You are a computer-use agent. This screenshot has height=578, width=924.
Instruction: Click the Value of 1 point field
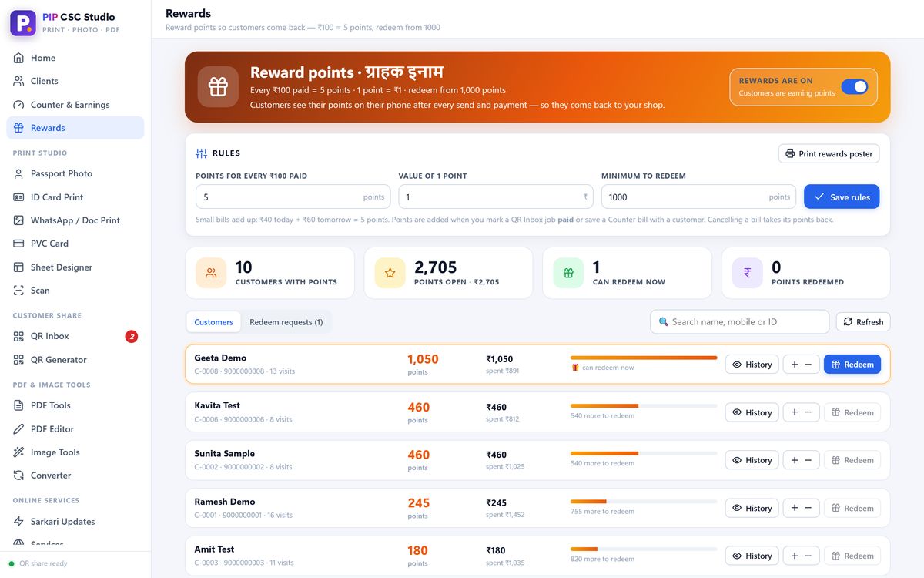[x=496, y=197]
